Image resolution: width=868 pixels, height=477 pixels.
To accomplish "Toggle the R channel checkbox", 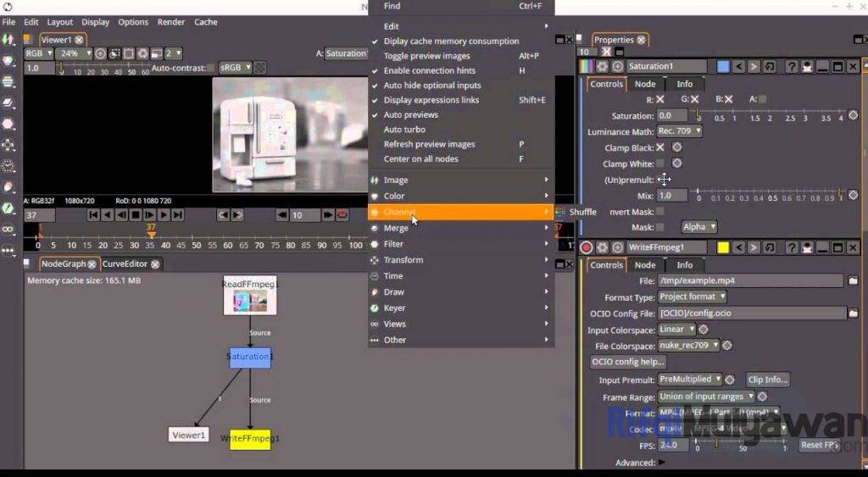I will coord(659,100).
